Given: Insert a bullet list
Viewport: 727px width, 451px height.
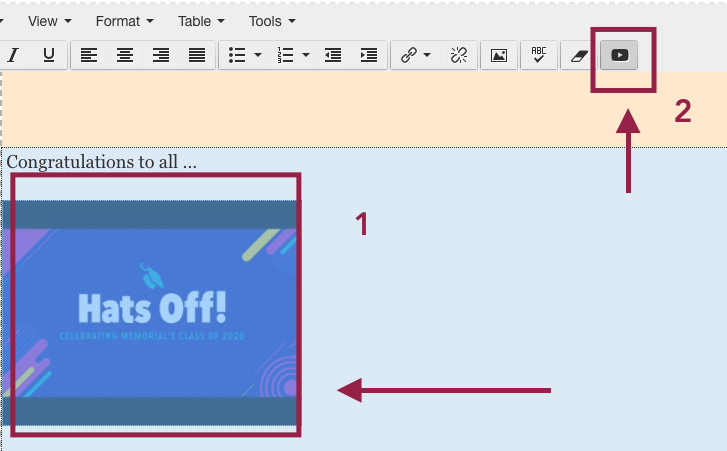Looking at the screenshot, I should (x=237, y=55).
